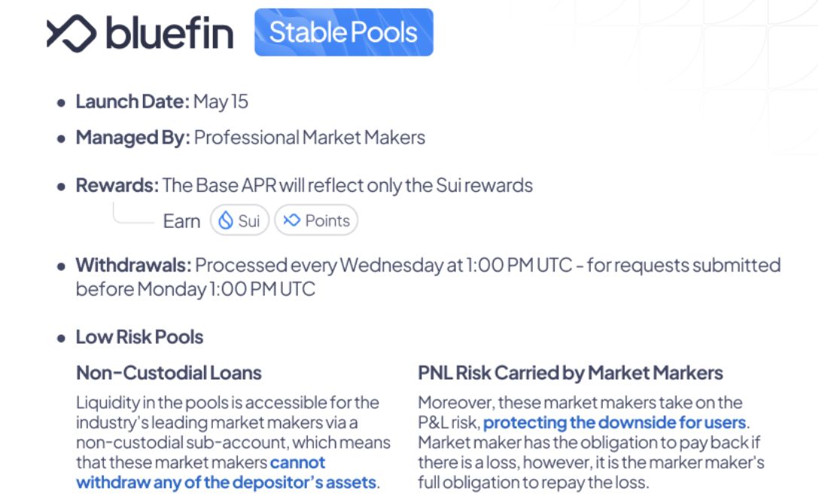Click the Sui droplet icon
This screenshot has height=504, width=818.
(x=226, y=220)
